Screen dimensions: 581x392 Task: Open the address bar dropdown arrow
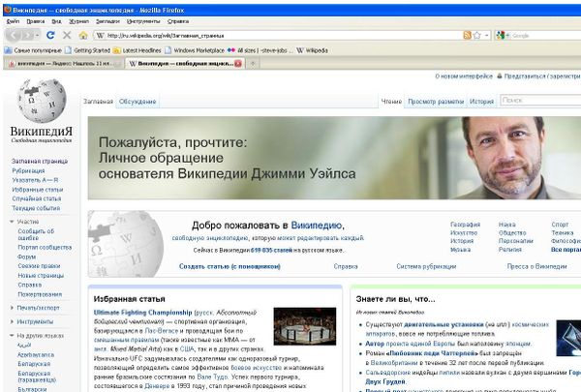click(486, 35)
